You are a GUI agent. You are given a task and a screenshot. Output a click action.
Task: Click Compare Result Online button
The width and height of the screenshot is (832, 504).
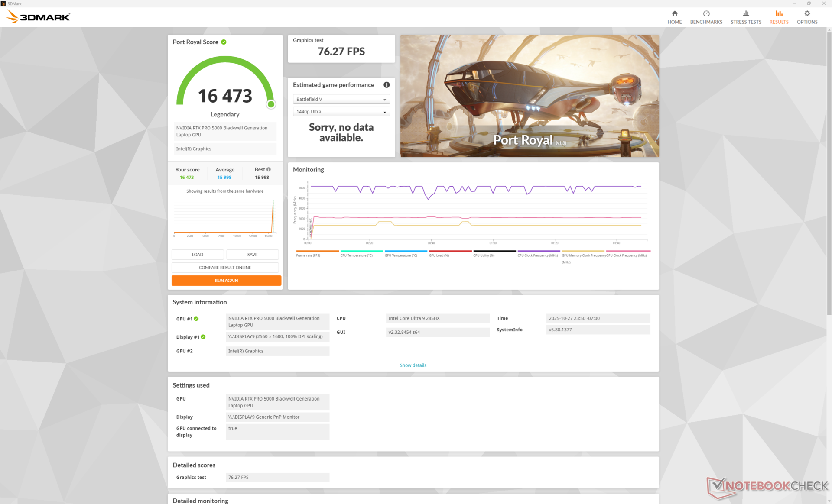[225, 268]
